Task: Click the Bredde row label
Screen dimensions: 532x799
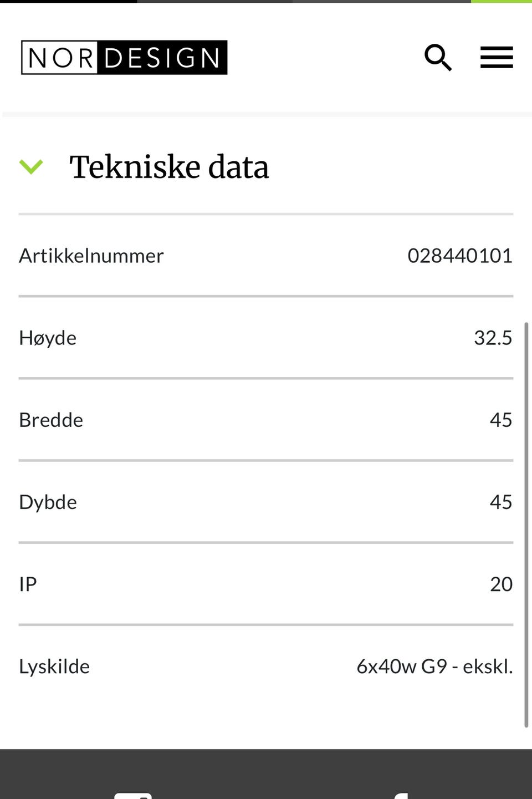Action: 51,420
